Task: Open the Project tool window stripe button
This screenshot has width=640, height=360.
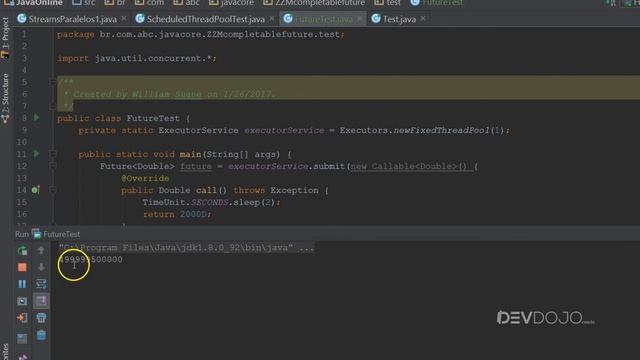Action: coord(5,39)
